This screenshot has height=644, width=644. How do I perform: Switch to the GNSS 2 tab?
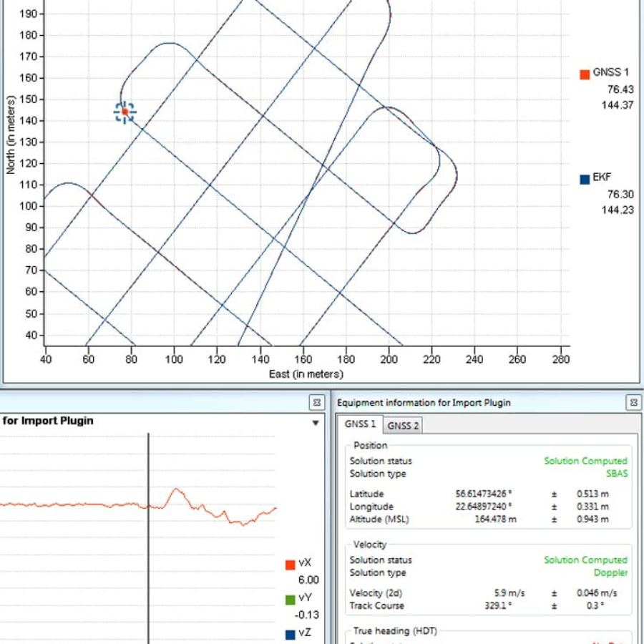pos(403,426)
